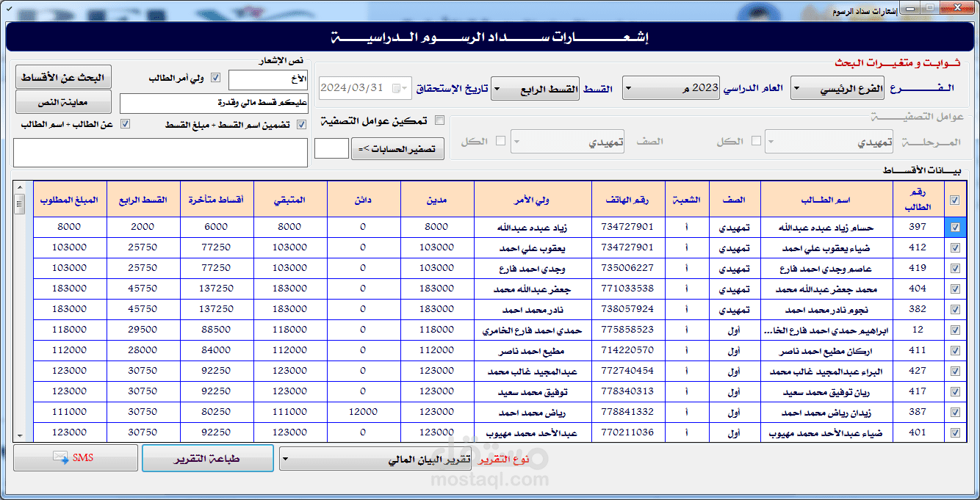Check the الكل box beside المرحلة
Viewport: 980px width, 500px height.
[756, 141]
